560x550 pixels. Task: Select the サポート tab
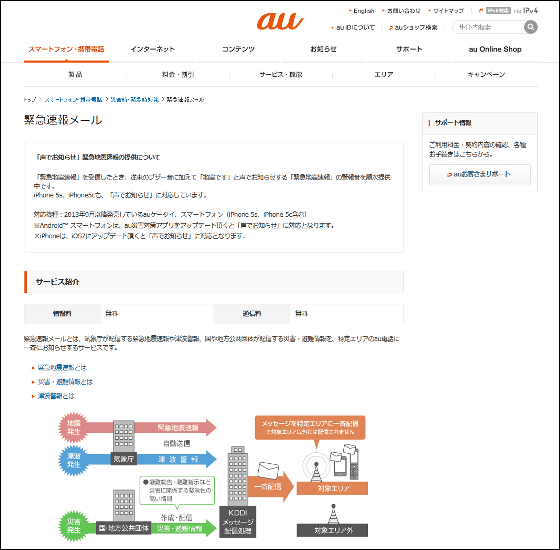[x=409, y=49]
